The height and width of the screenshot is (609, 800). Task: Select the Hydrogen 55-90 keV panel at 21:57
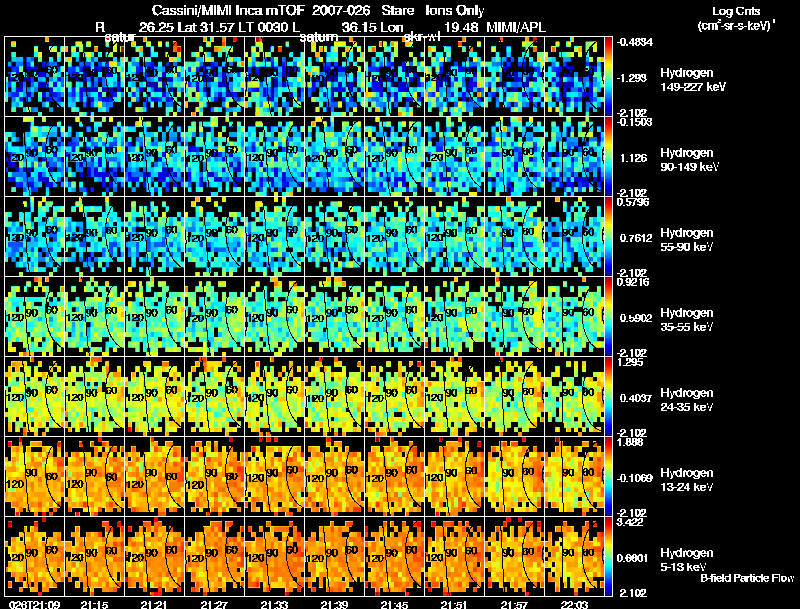[515, 237]
